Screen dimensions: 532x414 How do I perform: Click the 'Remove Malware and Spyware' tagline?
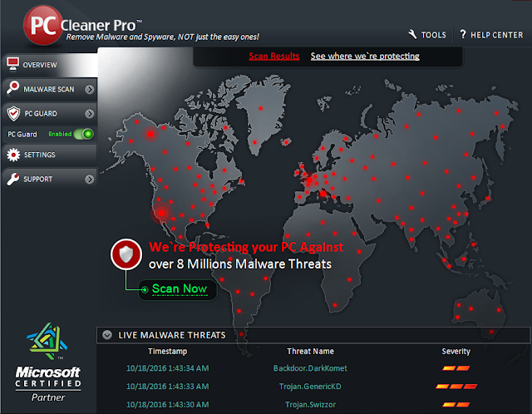coord(163,37)
